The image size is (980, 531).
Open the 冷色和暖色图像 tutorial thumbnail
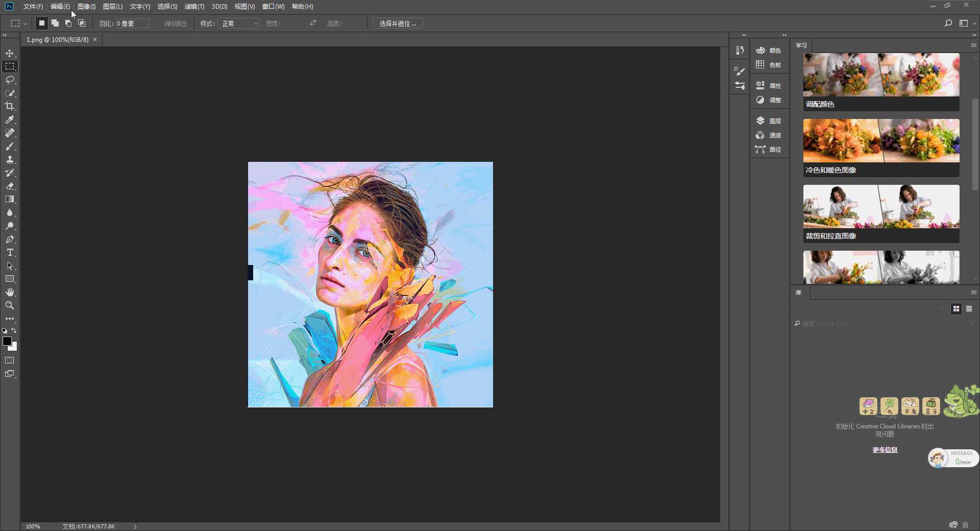tap(881, 141)
